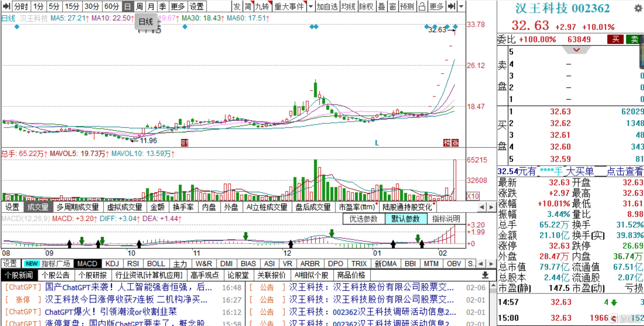
Task: Click the 优选参数 button
Action: click(x=364, y=219)
